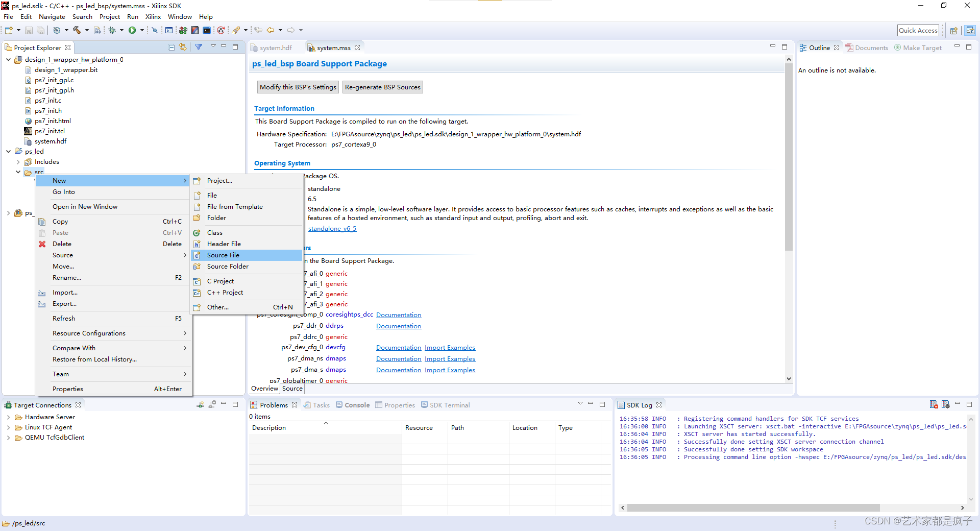Image resolution: width=980 pixels, height=531 pixels.
Task: Choose Refresh in the context menu
Action: coord(113,319)
